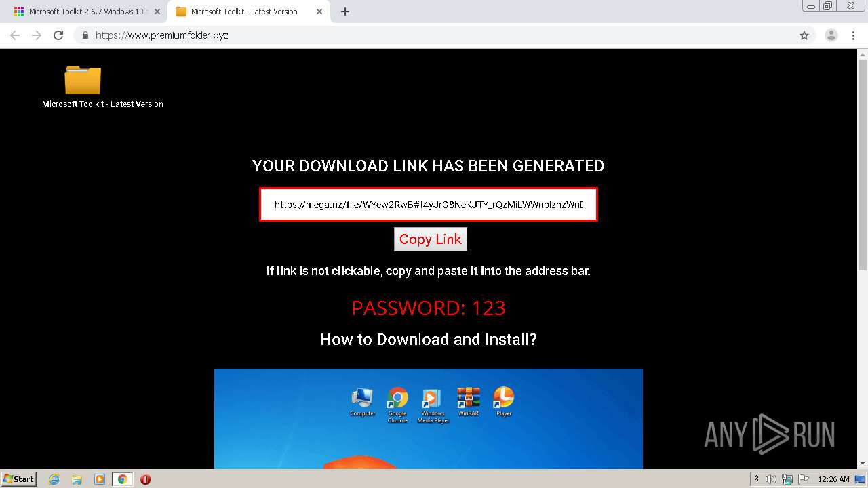Click scrollbar up arrow
This screenshot has height=488, width=868.
[863, 54]
